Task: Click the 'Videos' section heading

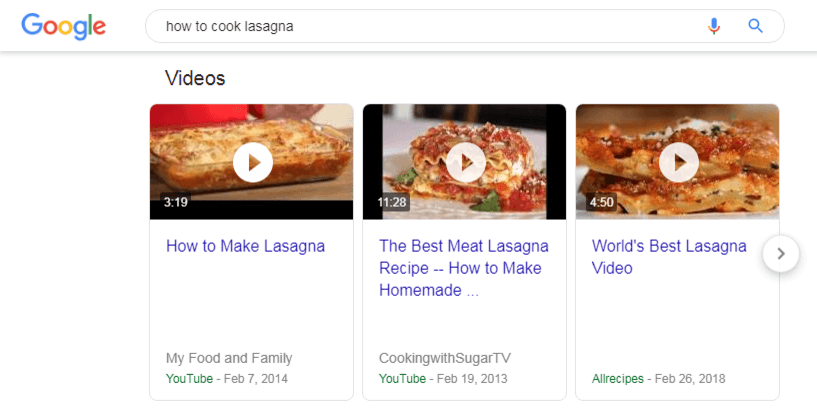Action: 195,78
